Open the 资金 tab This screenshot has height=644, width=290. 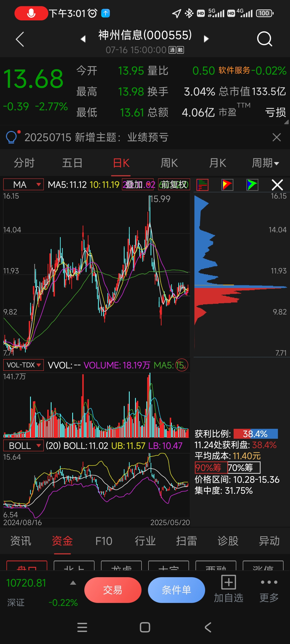click(x=62, y=541)
